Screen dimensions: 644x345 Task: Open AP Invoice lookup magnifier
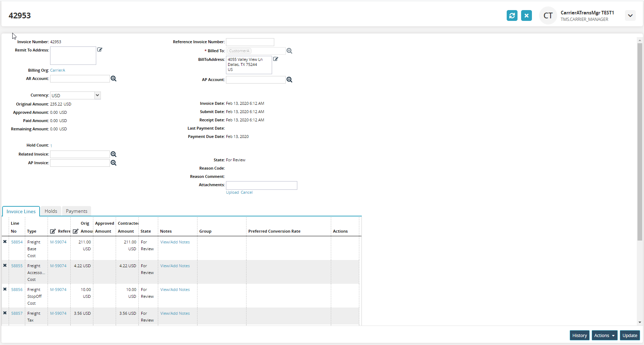pyautogui.click(x=114, y=163)
